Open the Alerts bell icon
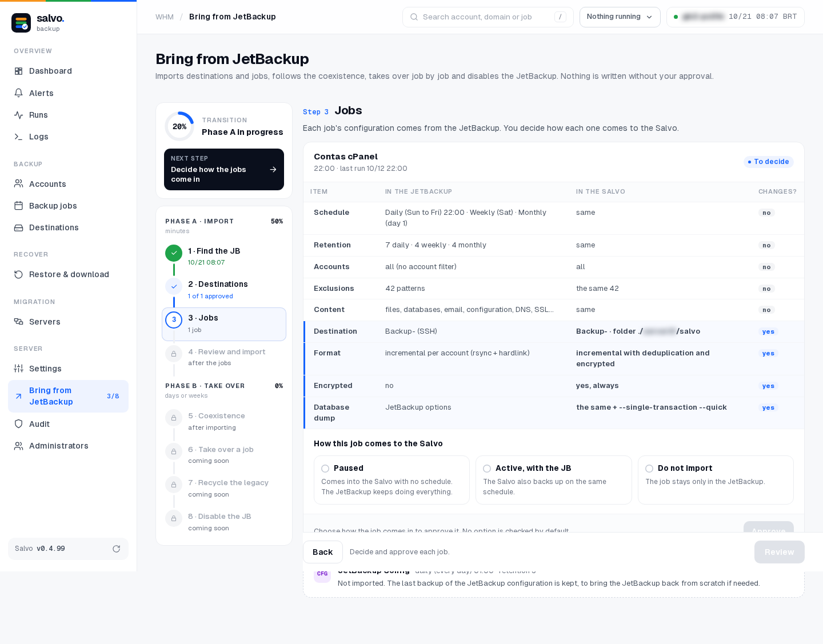This screenshot has width=823, height=644. [19, 93]
